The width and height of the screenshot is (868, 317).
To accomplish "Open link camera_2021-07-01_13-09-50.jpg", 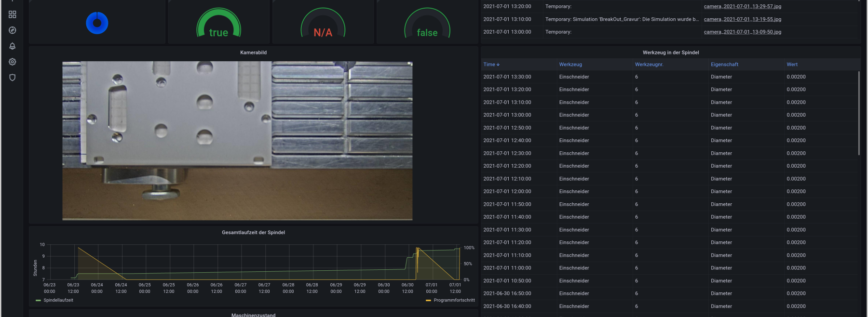I will point(742,32).
